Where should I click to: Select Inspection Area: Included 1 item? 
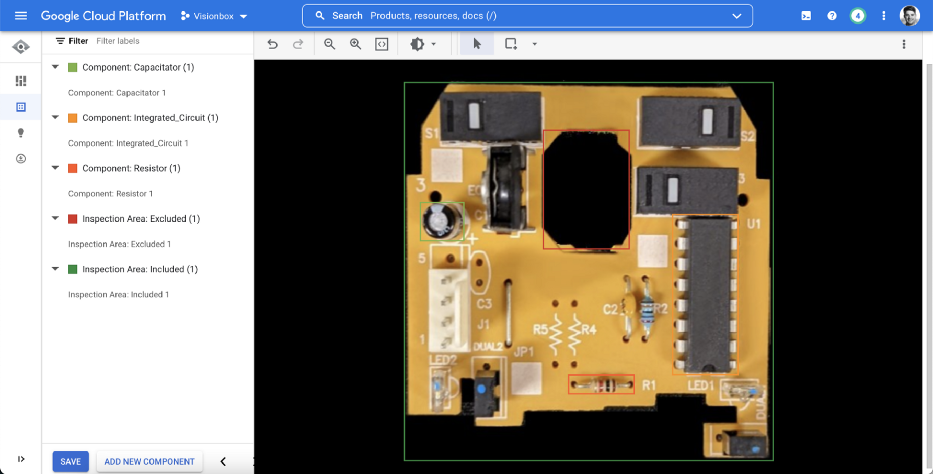118,294
